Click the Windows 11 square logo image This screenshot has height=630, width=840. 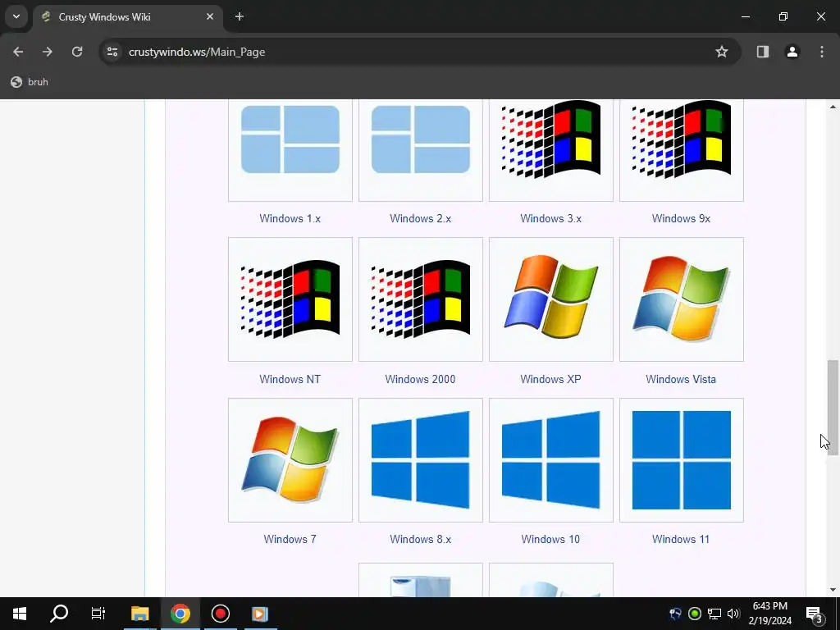click(682, 459)
